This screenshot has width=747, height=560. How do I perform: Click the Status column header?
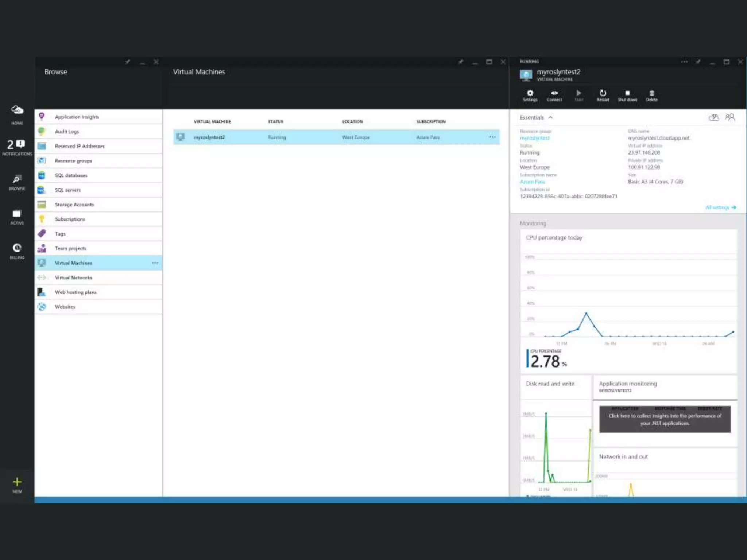tap(275, 121)
